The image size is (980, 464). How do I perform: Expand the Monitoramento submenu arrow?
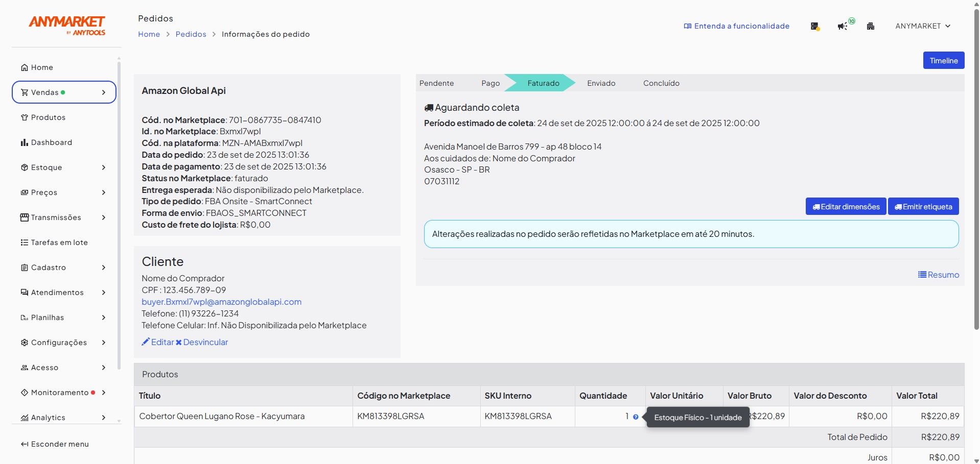104,393
